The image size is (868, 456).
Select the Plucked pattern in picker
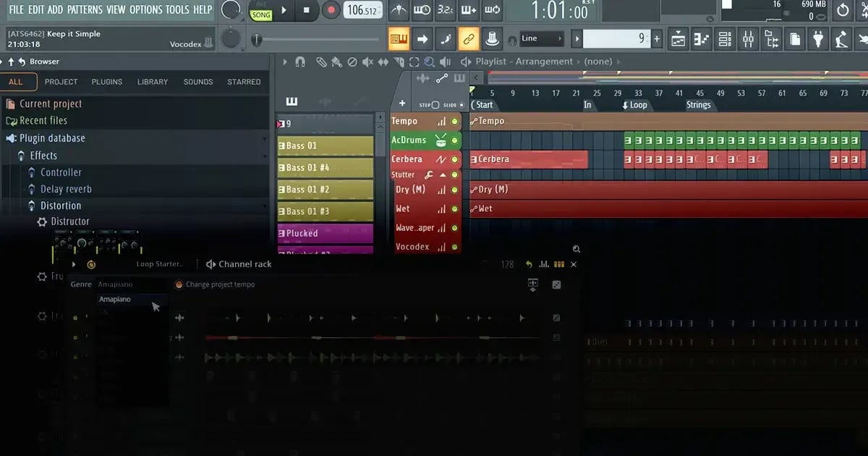click(325, 234)
